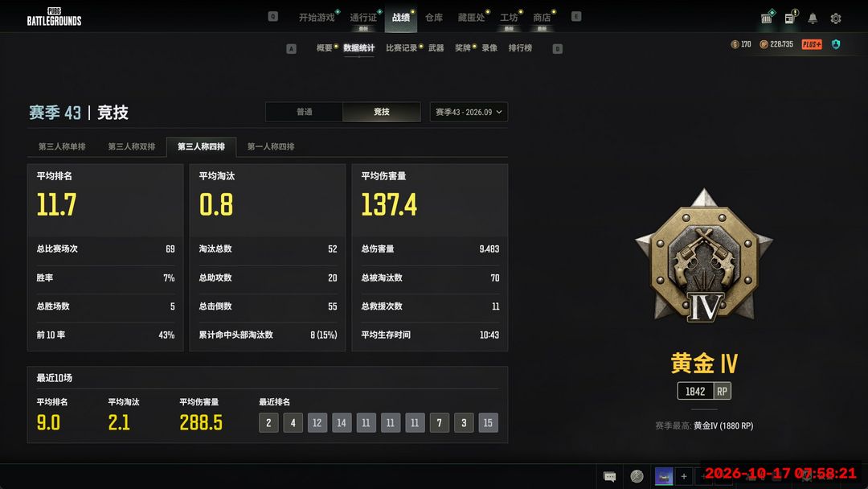Select the 第三人称双排 tab

tap(132, 146)
